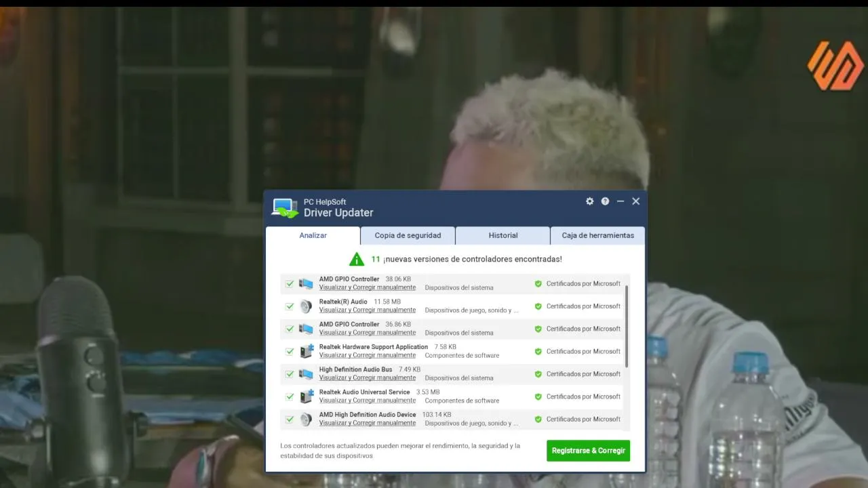Open the help question mark icon
This screenshot has height=488, width=868.
click(605, 201)
